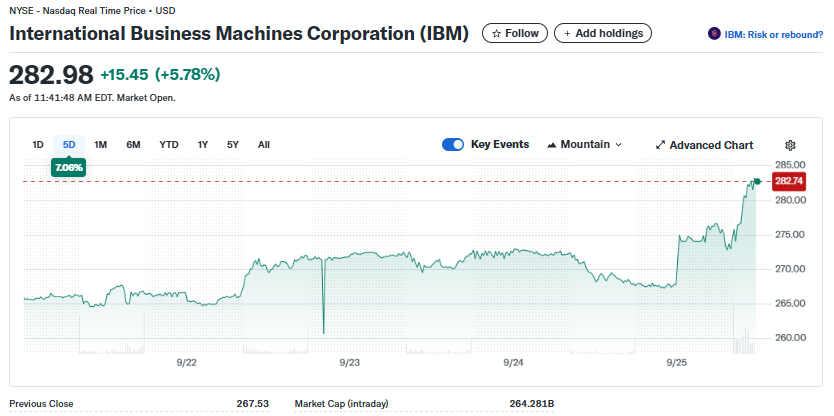Show the All time range
Viewport: 834px width, 416px height.
pyautogui.click(x=264, y=145)
